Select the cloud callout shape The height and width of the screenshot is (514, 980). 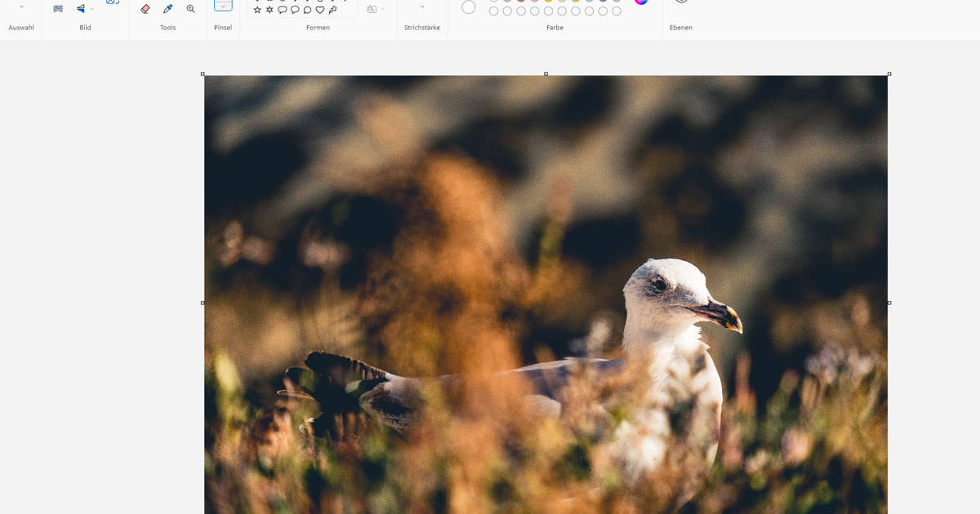click(x=307, y=10)
